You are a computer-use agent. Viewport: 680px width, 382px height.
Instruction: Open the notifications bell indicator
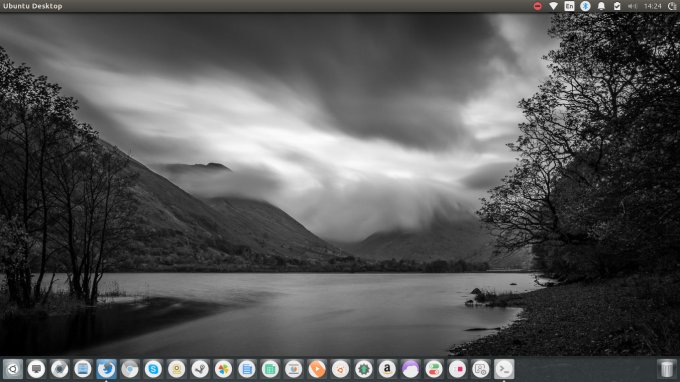pos(602,6)
